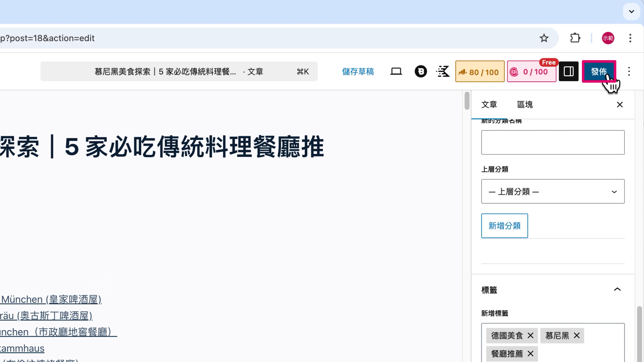Open the 上層分類 dropdown
The height and width of the screenshot is (362, 644).
click(552, 192)
